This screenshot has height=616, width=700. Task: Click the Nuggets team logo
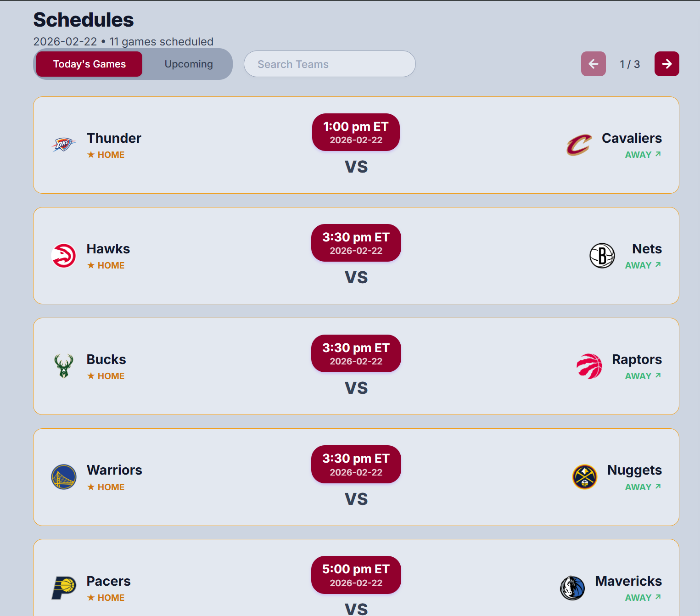pos(585,477)
